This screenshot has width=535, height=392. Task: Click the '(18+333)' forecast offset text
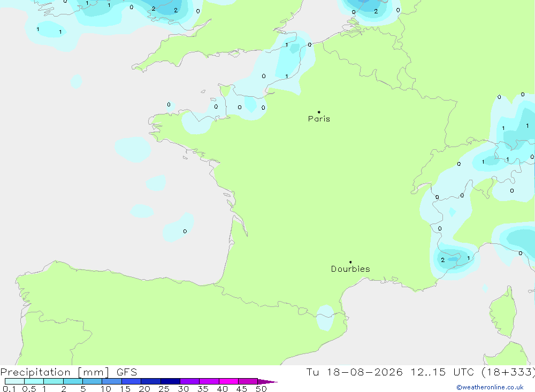[508, 372]
